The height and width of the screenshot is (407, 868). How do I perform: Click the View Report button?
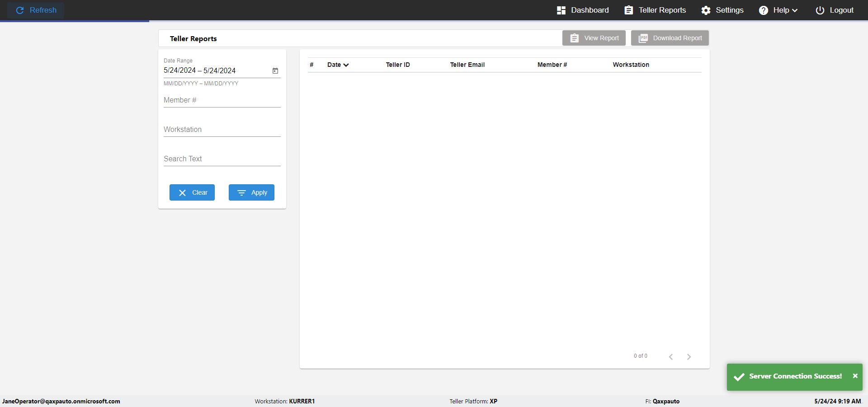pyautogui.click(x=594, y=38)
